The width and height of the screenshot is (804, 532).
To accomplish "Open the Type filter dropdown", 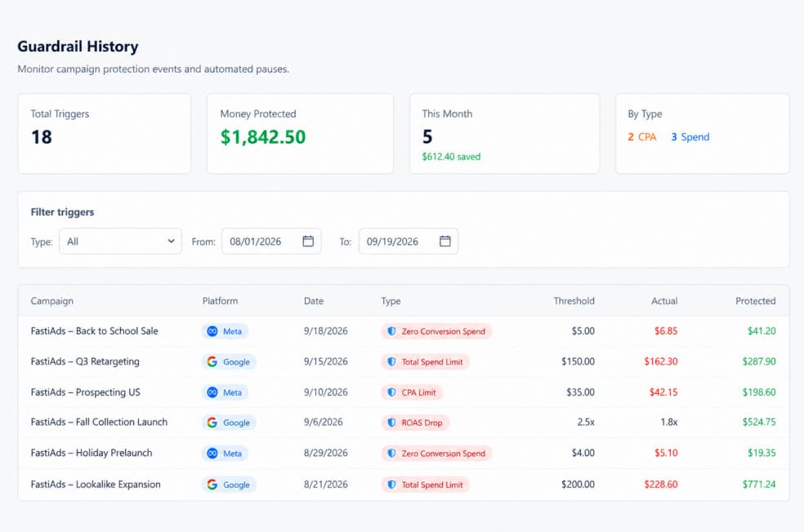I will coord(120,241).
